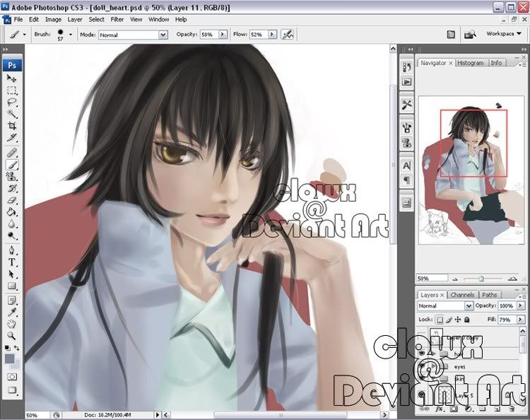This screenshot has width=530, height=420.
Task: Open the Filter menu
Action: pyautogui.click(x=117, y=20)
